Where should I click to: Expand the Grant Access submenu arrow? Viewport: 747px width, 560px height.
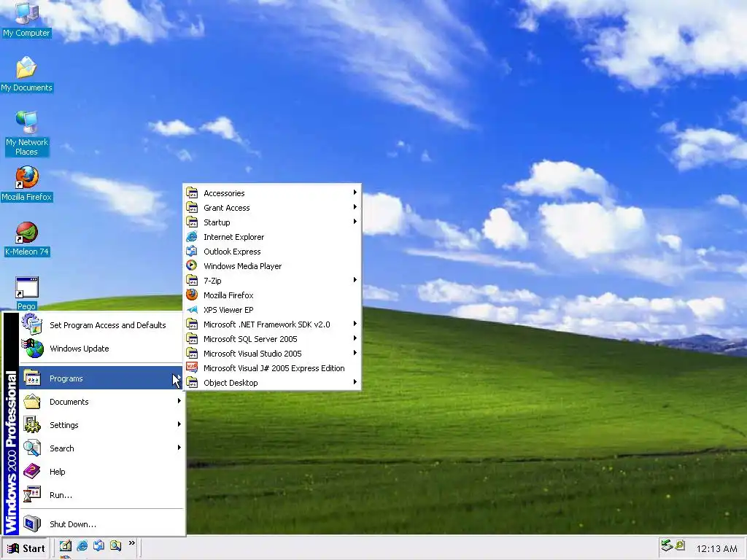(355, 206)
